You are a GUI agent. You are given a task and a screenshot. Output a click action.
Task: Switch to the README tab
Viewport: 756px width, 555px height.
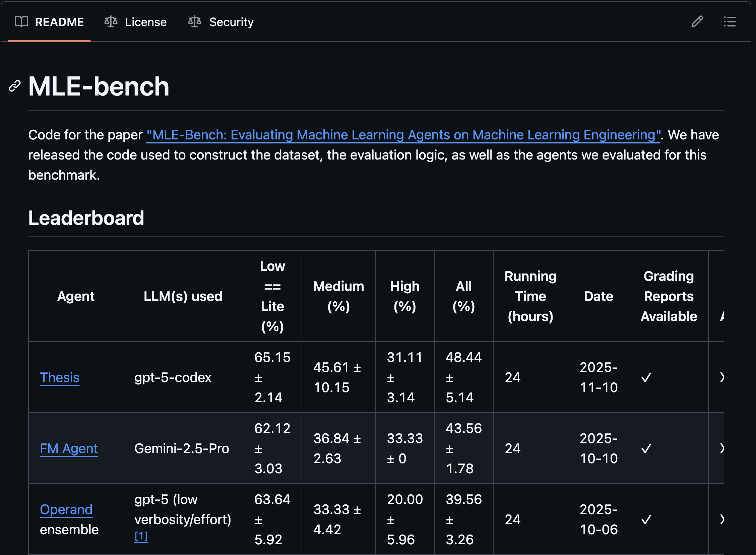coord(59,22)
